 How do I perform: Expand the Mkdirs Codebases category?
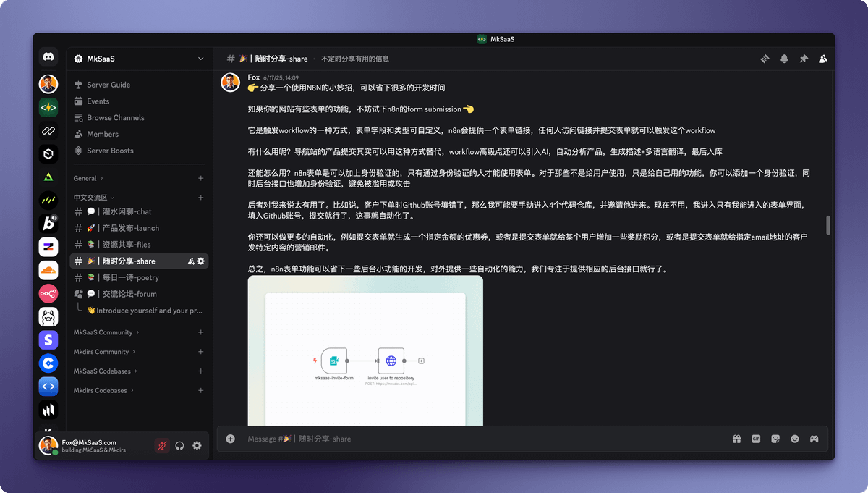point(104,390)
